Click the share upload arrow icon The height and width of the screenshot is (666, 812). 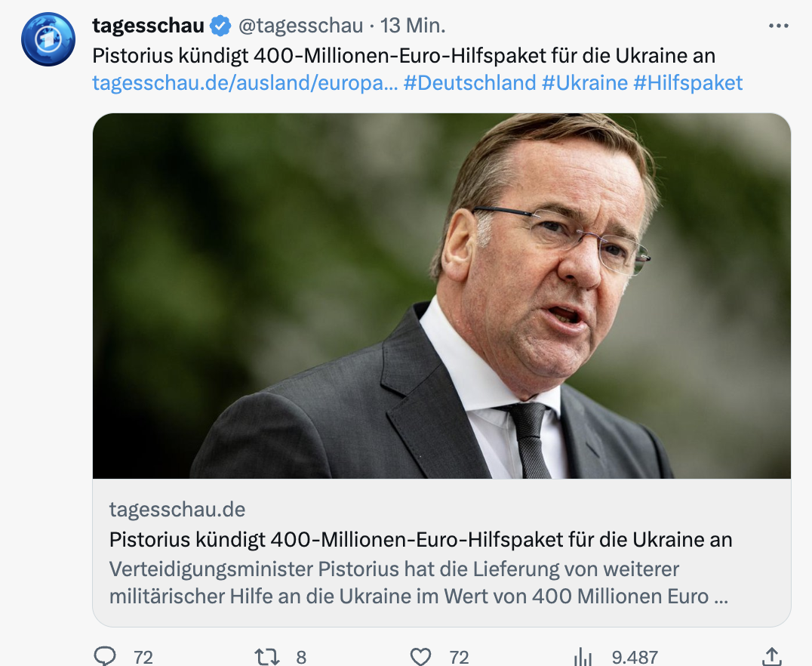[x=771, y=656]
